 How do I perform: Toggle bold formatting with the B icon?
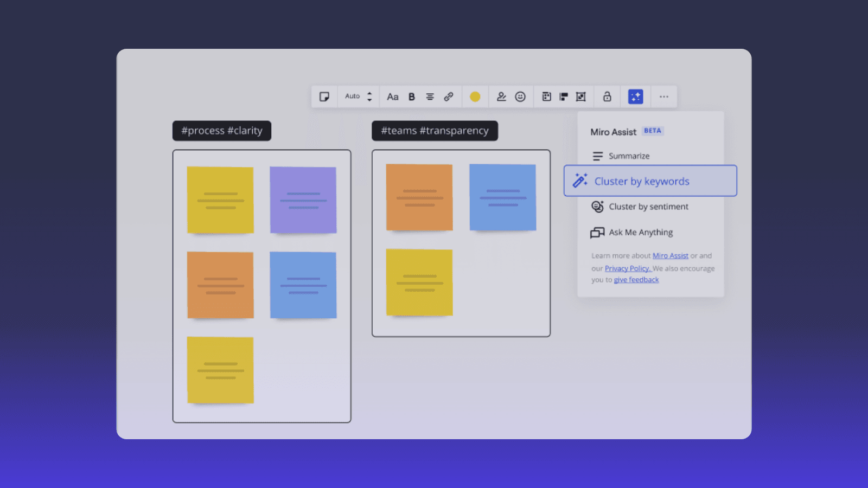click(x=412, y=97)
